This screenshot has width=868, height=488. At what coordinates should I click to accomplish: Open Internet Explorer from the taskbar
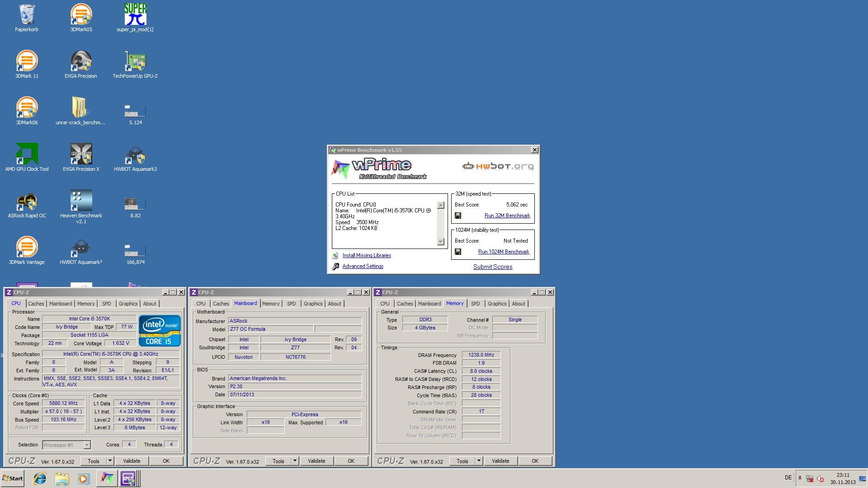40,479
